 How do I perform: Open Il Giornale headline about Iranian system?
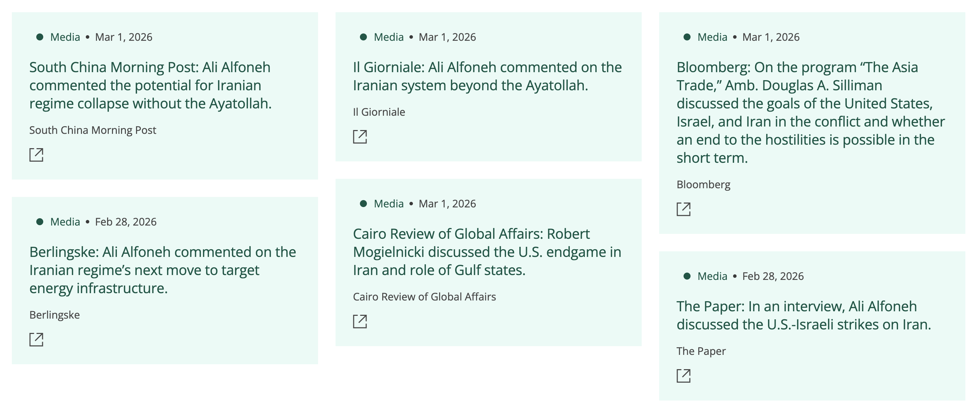[487, 76]
